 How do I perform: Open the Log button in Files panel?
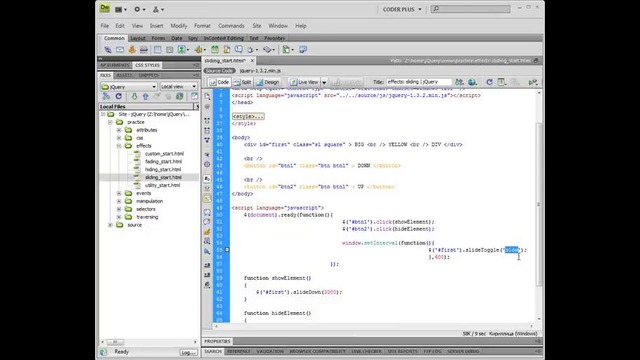point(189,352)
